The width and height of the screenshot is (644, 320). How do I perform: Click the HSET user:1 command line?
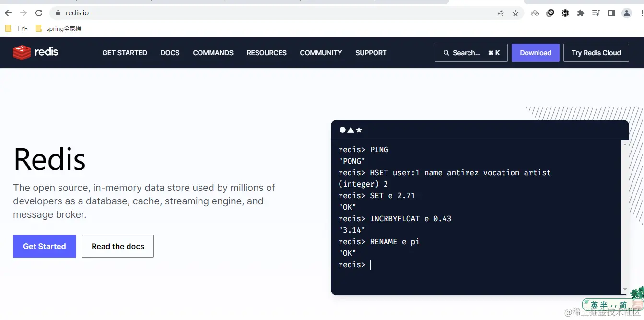(x=445, y=173)
